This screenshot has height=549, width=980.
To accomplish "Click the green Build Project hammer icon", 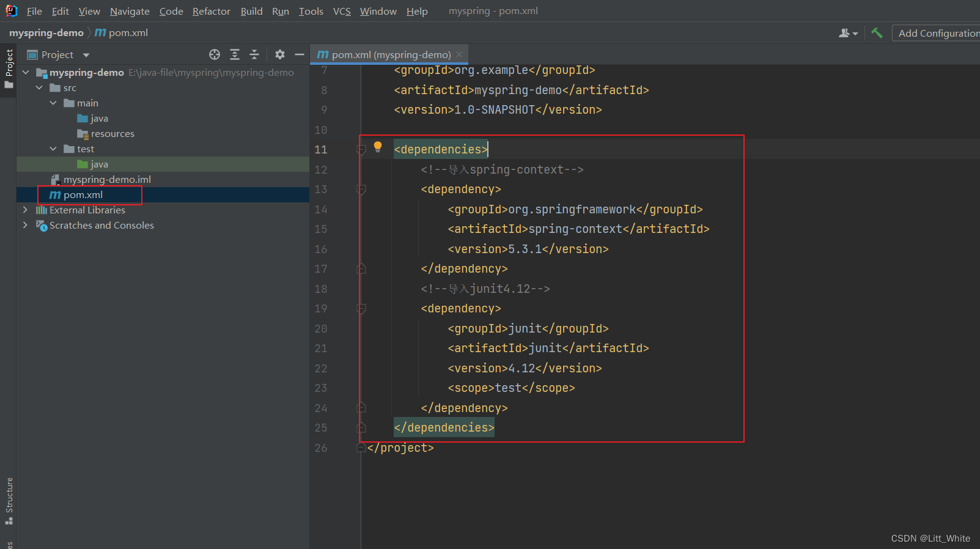I will coord(877,33).
